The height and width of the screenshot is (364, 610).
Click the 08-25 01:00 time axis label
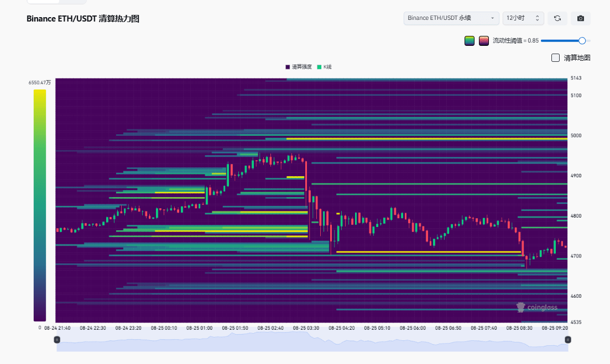(x=199, y=328)
